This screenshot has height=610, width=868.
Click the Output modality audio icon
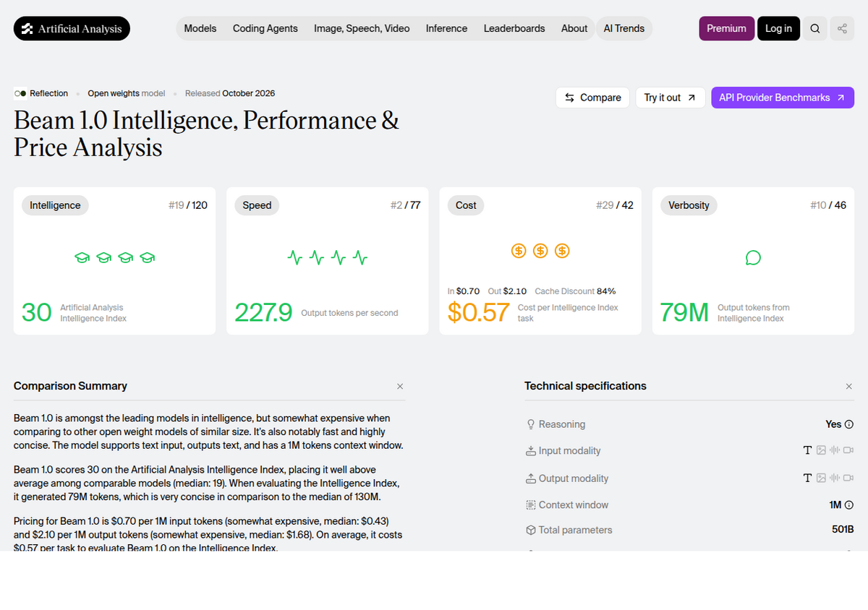point(835,478)
